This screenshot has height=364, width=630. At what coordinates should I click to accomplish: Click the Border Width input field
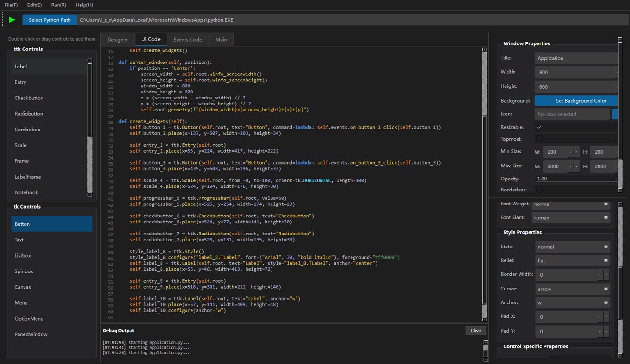567,275
